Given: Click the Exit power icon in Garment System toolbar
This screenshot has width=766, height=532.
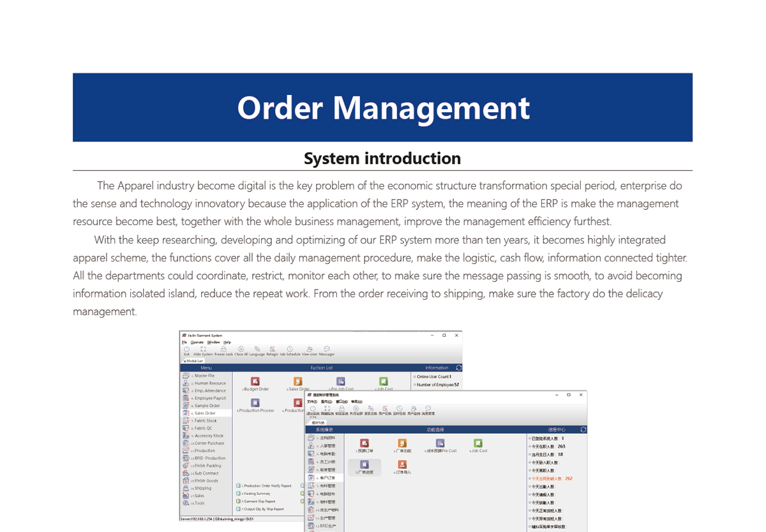Looking at the screenshot, I should pyautogui.click(x=186, y=349).
